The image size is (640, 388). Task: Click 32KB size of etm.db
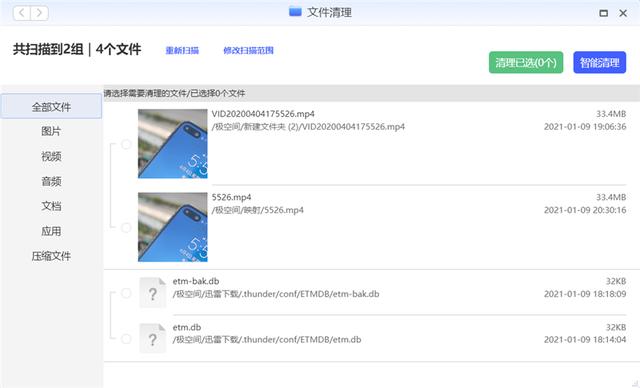pyautogui.click(x=616, y=327)
